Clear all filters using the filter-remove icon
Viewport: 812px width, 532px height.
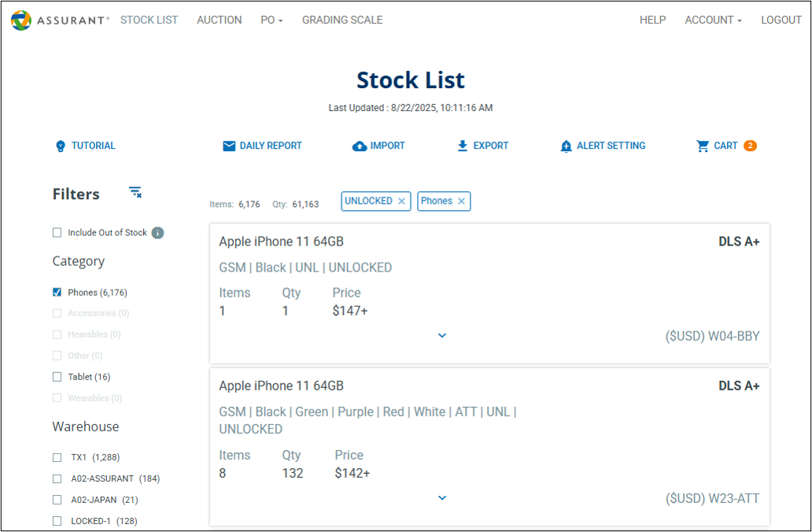(135, 193)
